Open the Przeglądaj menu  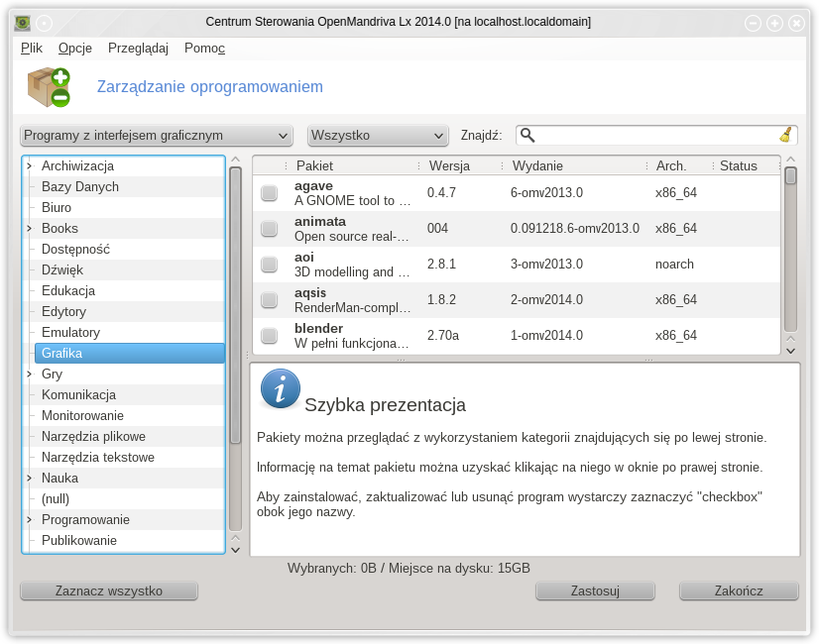coord(139,48)
